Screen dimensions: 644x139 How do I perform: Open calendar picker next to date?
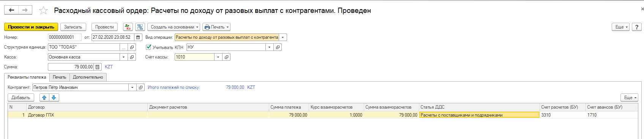click(138, 37)
